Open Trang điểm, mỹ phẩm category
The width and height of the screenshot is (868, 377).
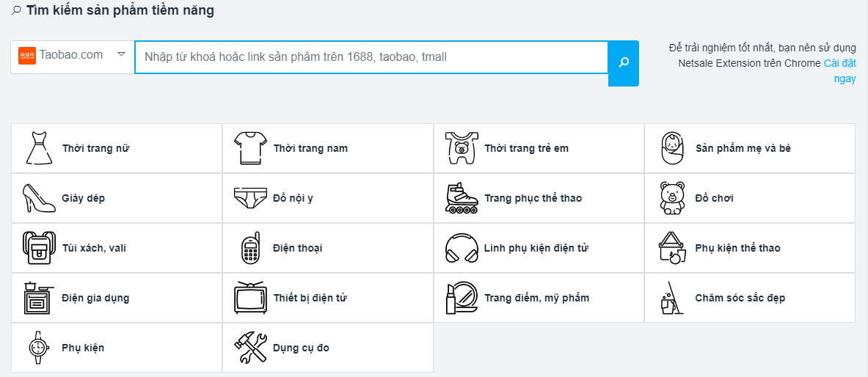(539, 298)
